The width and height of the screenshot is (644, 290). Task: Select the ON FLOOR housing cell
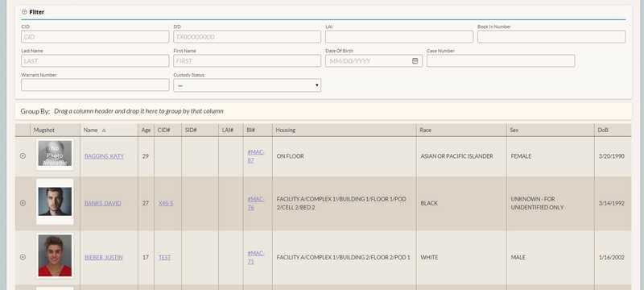(x=344, y=156)
